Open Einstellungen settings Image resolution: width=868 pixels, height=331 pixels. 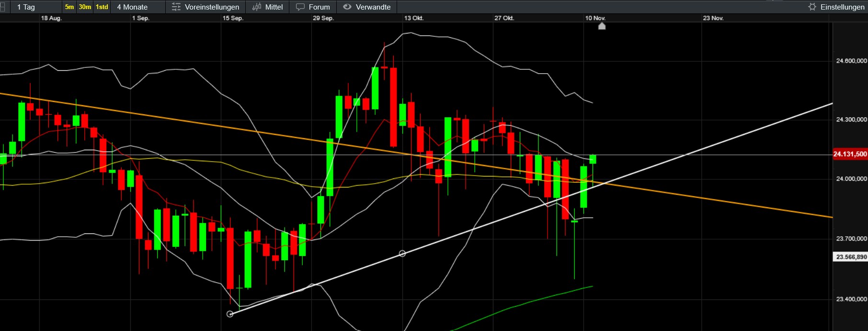[x=842, y=7]
